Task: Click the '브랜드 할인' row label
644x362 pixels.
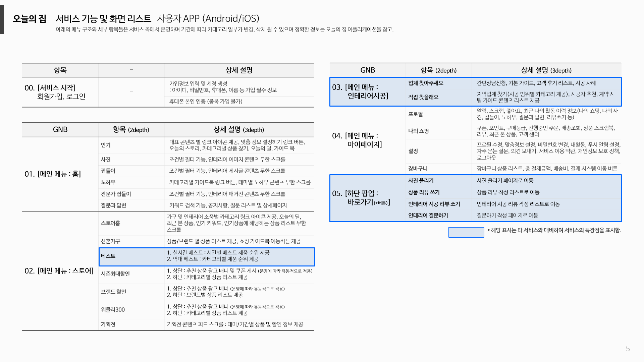Action: click(113, 292)
